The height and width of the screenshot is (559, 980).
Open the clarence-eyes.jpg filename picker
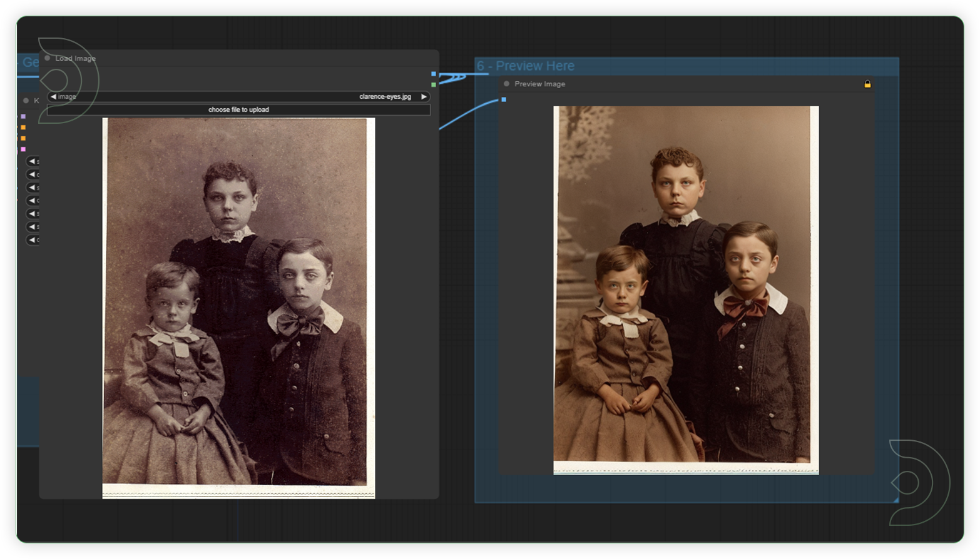click(x=384, y=97)
